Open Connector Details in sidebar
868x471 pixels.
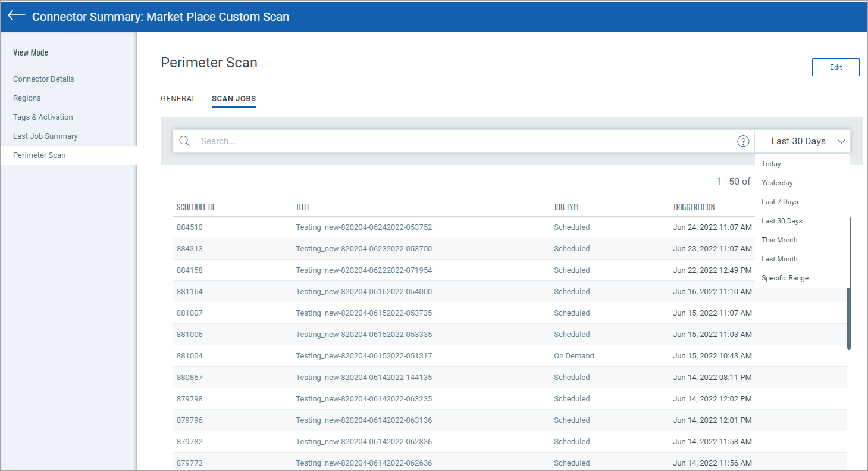click(43, 79)
